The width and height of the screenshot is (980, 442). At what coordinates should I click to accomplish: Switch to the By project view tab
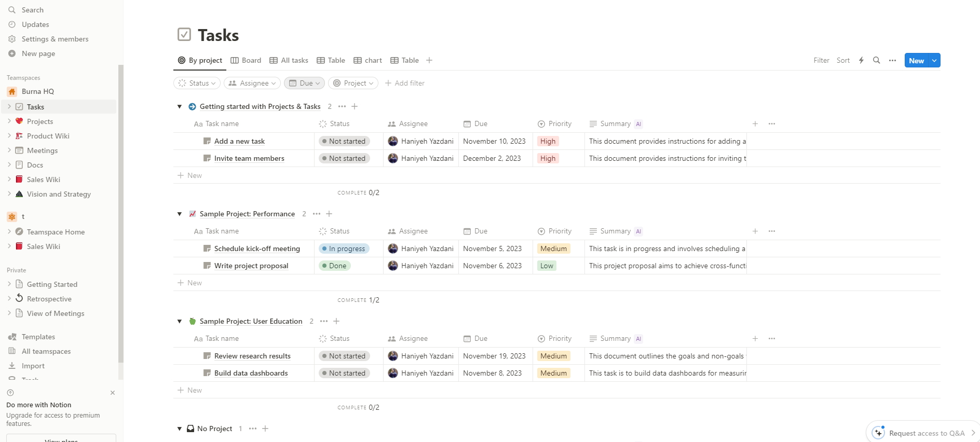click(200, 60)
